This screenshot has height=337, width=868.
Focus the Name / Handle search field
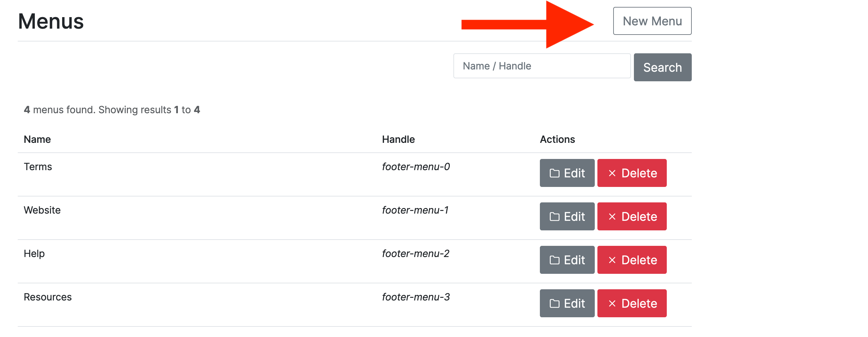pos(542,66)
